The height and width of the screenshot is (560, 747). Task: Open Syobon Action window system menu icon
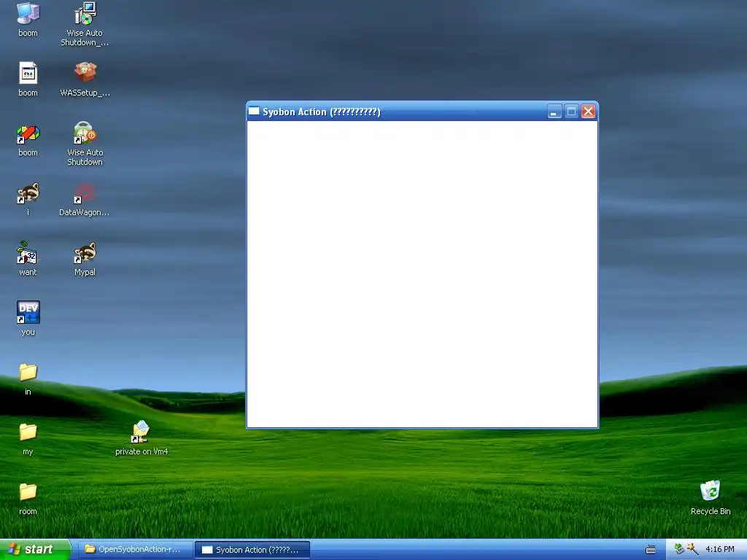(254, 112)
